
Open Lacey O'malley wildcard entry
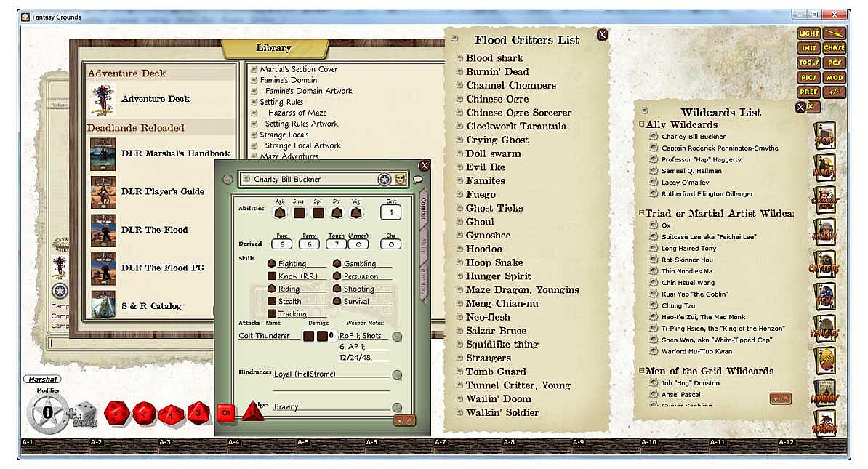point(686,183)
